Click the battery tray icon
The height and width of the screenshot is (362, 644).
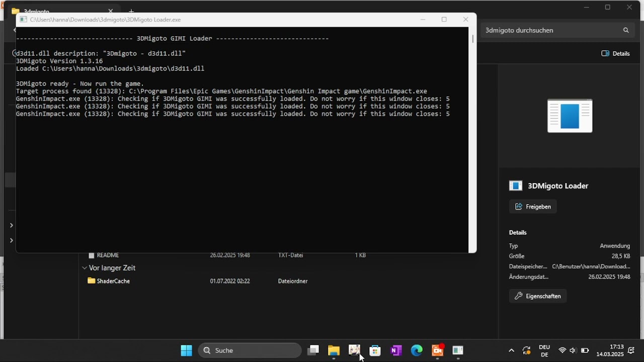click(x=585, y=350)
